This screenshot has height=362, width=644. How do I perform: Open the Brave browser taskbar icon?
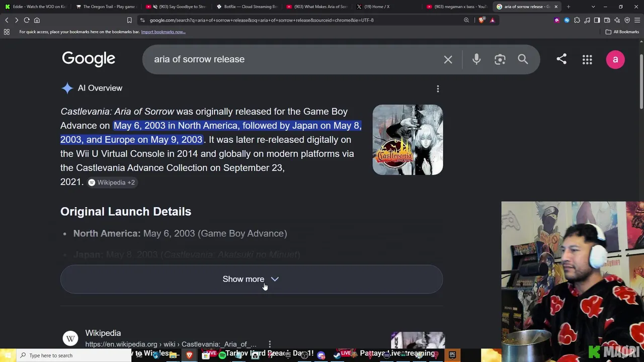tap(189, 355)
